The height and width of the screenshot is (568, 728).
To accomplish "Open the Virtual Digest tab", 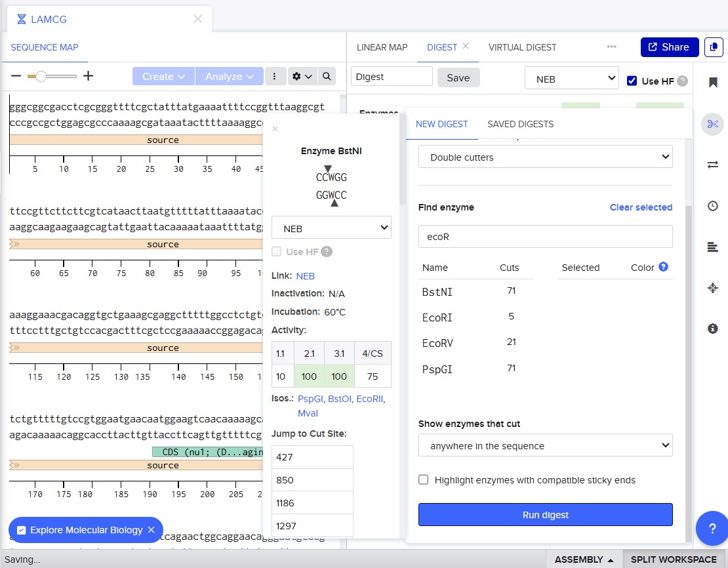I will 522,47.
